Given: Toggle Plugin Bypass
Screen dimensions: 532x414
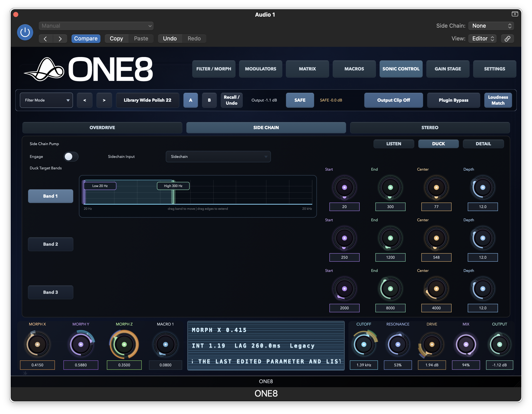Looking at the screenshot, I should (x=453, y=100).
